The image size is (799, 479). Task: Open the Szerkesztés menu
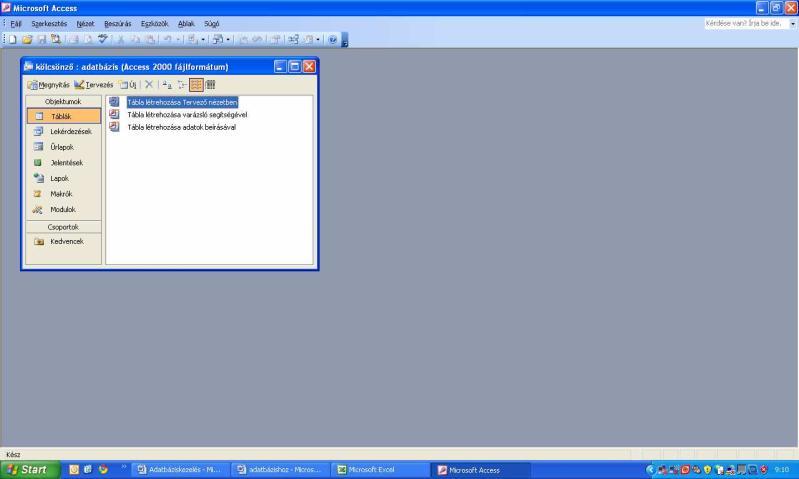click(49, 23)
